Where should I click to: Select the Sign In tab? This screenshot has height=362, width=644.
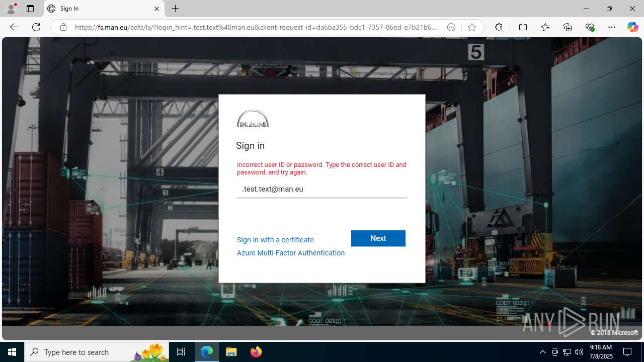(x=104, y=9)
